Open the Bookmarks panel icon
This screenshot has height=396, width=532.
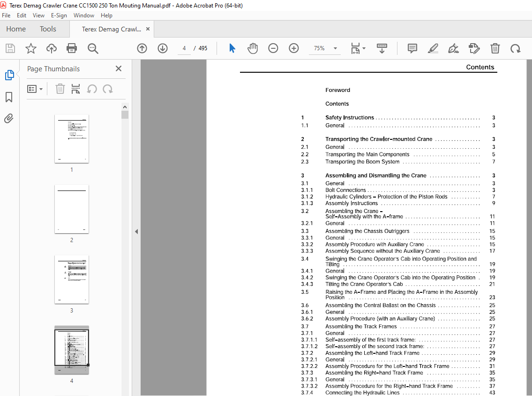(9, 97)
